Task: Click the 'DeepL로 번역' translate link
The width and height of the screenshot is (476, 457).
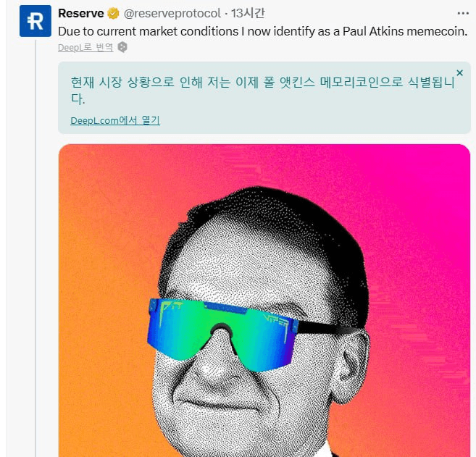Action: click(85, 48)
